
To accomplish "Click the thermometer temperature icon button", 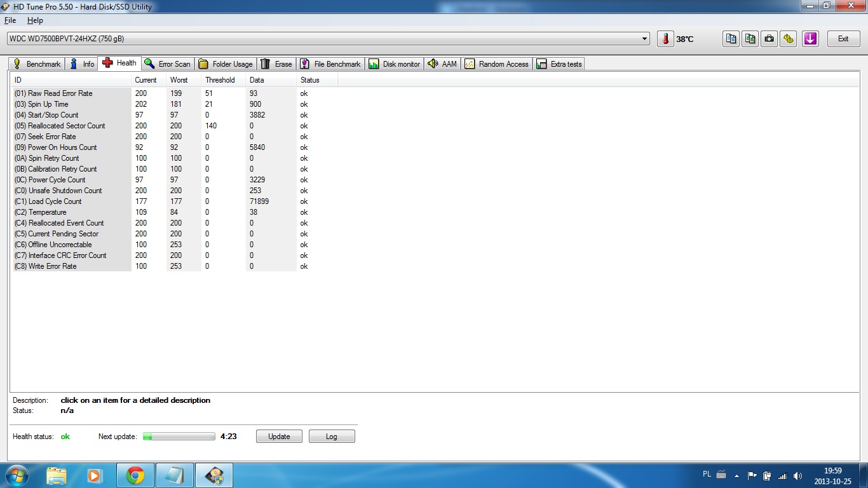I will click(665, 39).
